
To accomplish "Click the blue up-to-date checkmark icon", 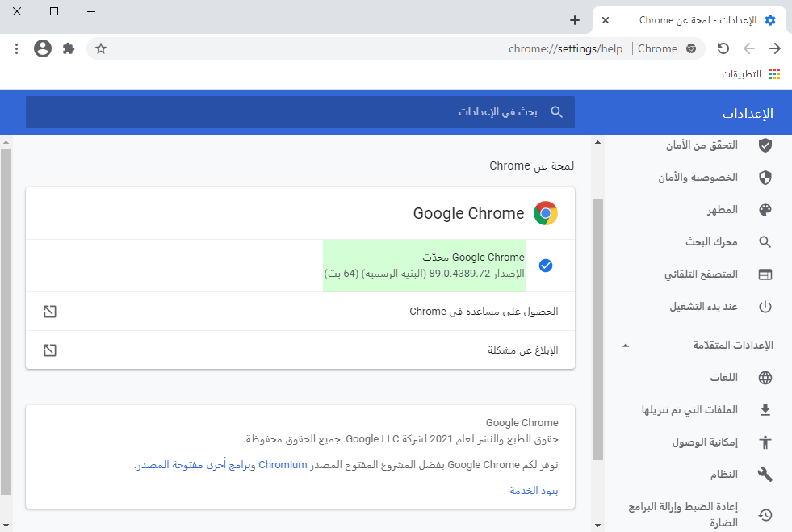I will click(546, 266).
